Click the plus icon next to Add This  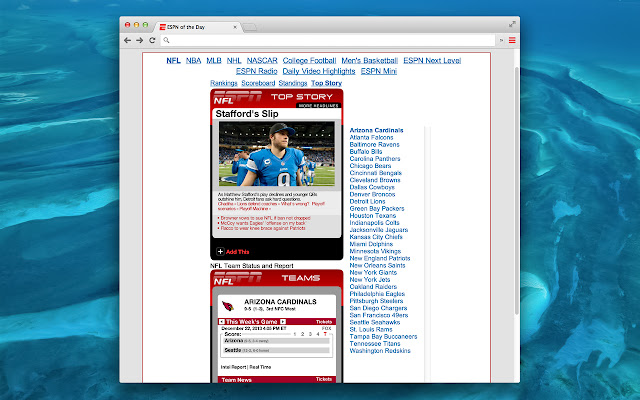pos(220,251)
